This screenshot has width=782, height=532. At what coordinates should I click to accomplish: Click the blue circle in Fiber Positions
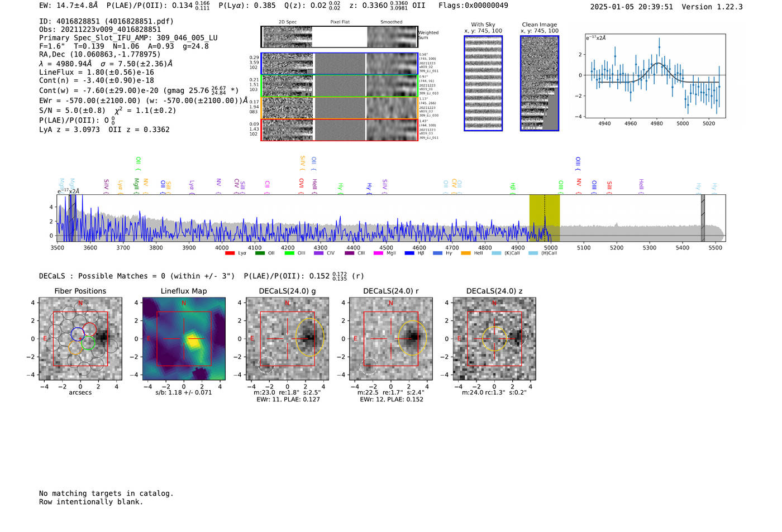coord(78,334)
